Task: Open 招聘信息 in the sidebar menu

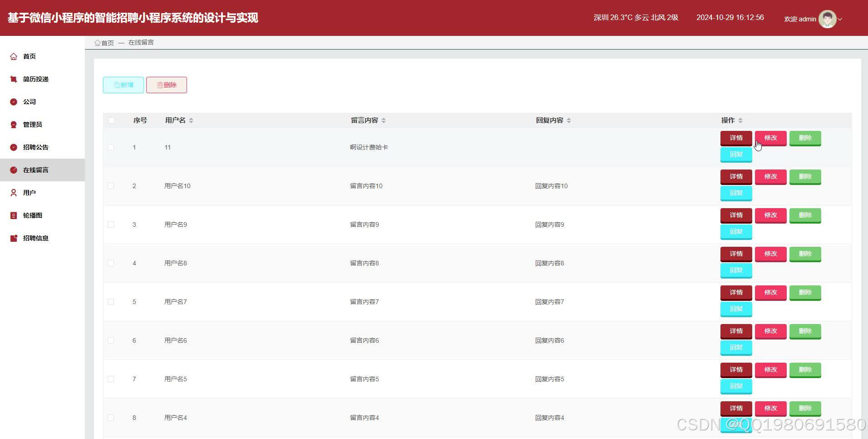Action: tap(42, 238)
